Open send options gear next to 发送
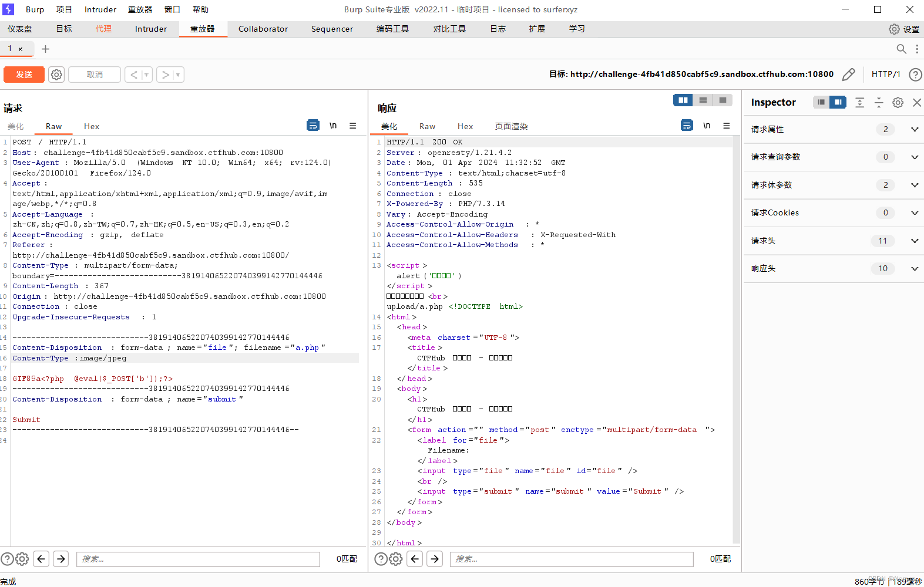This screenshot has height=587, width=924. click(x=56, y=75)
